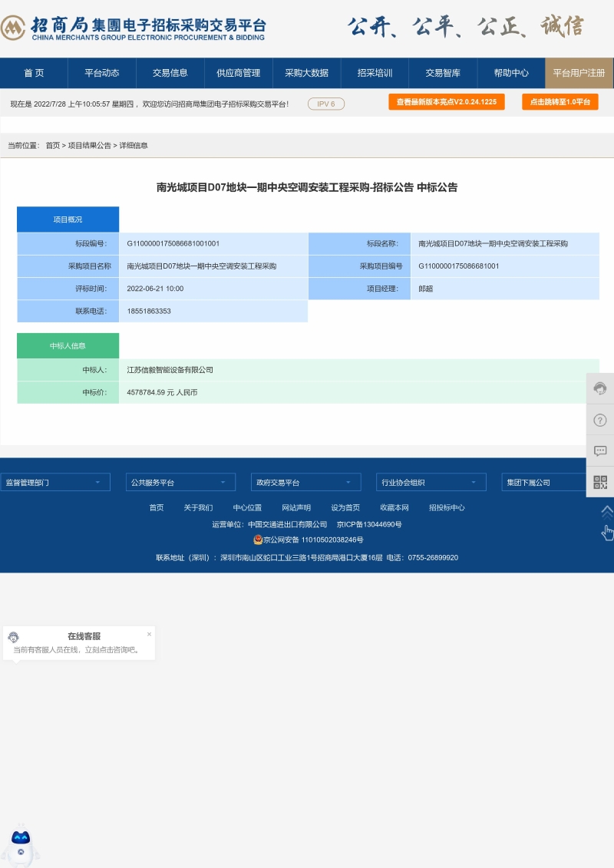The image size is (614, 868).
Task: Click the footer 中心位置 link
Action: coord(247,507)
